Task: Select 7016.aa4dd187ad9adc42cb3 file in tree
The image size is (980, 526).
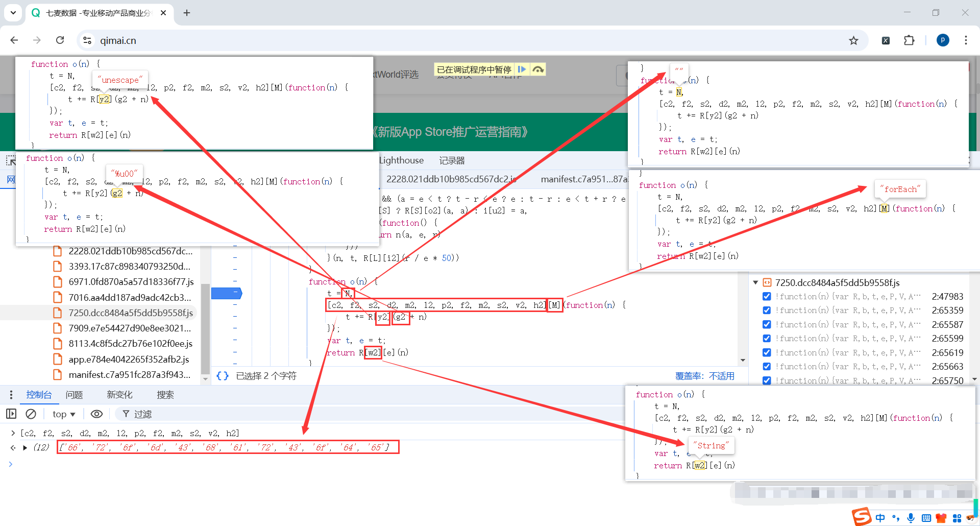Action: (x=130, y=297)
